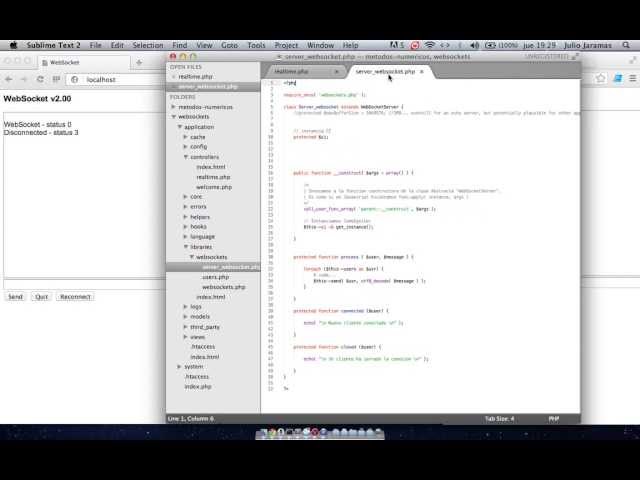This screenshot has height=480, width=640.
Task: Expand the config folder
Action: 185,147
